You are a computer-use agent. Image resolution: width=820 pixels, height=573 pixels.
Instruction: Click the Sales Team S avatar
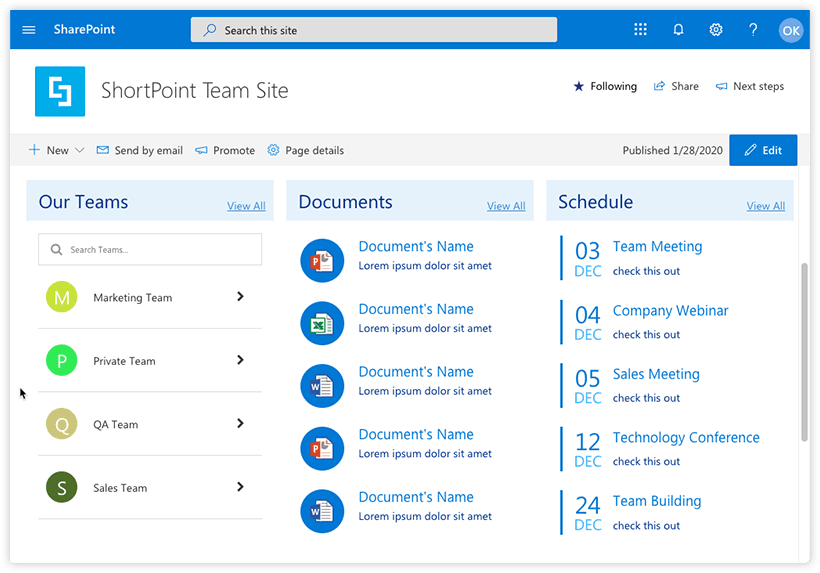[x=62, y=487]
